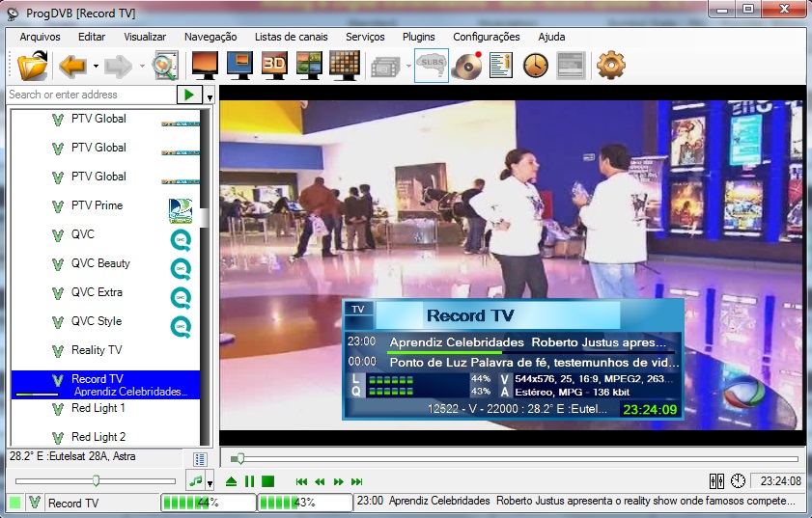812x518 pixels.
Task: Open the picture-in-picture multi-view monitor icon
Action: coord(309,66)
